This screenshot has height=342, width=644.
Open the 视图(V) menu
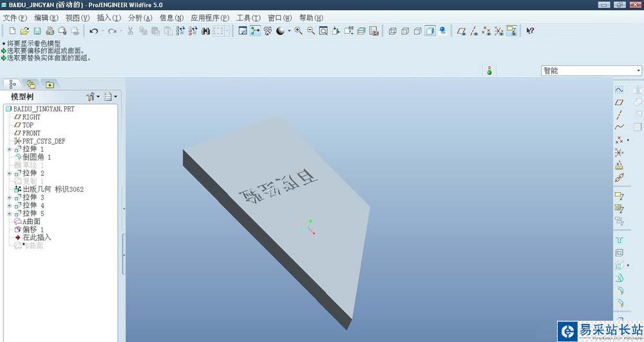coord(78,17)
